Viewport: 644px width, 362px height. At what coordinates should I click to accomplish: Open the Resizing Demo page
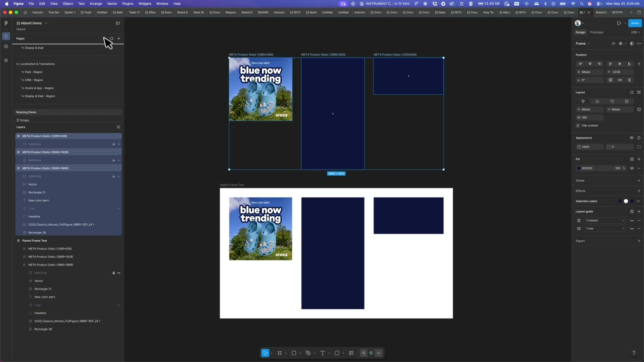tap(68, 112)
